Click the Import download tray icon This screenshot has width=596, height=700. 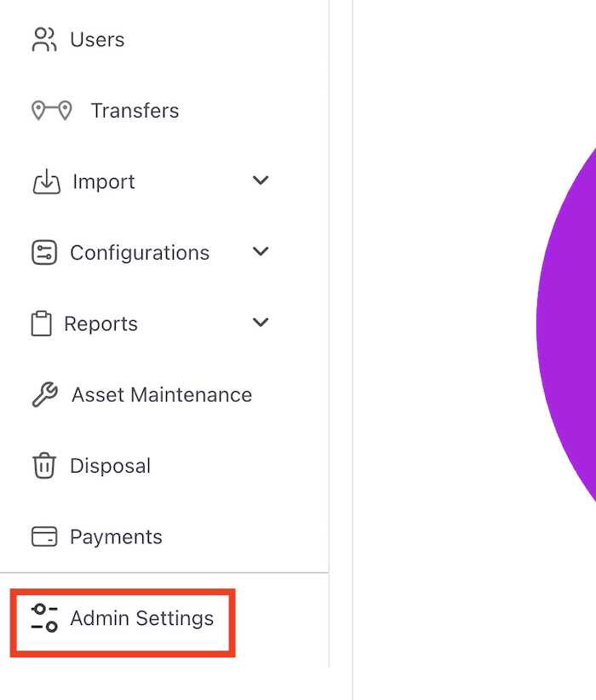(x=46, y=181)
